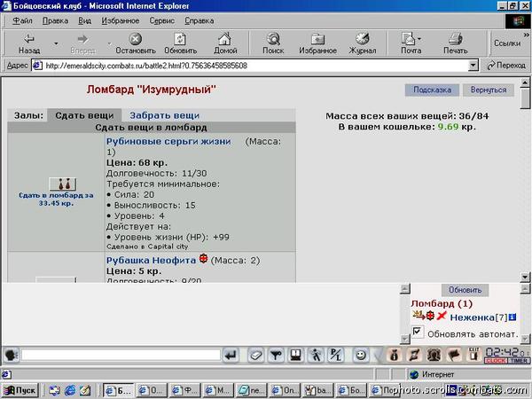Click the Печать print icon
Screen dimensions: 532x399
tap(456, 39)
